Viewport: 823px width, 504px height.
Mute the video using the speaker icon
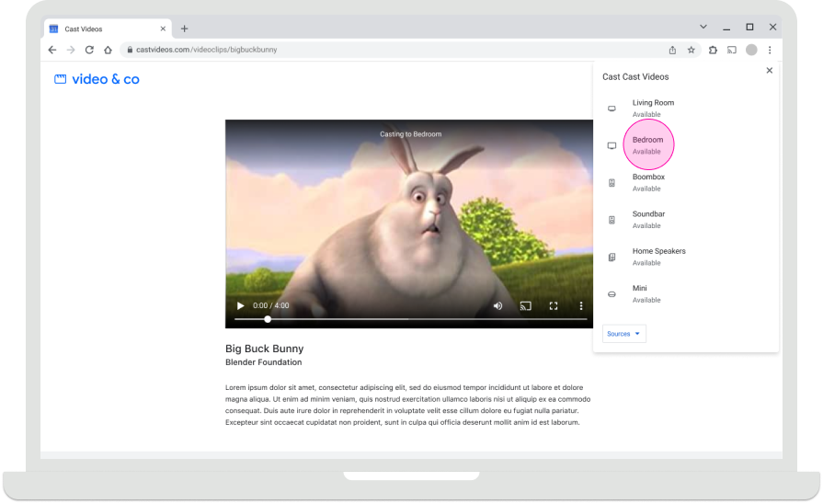pyautogui.click(x=497, y=306)
